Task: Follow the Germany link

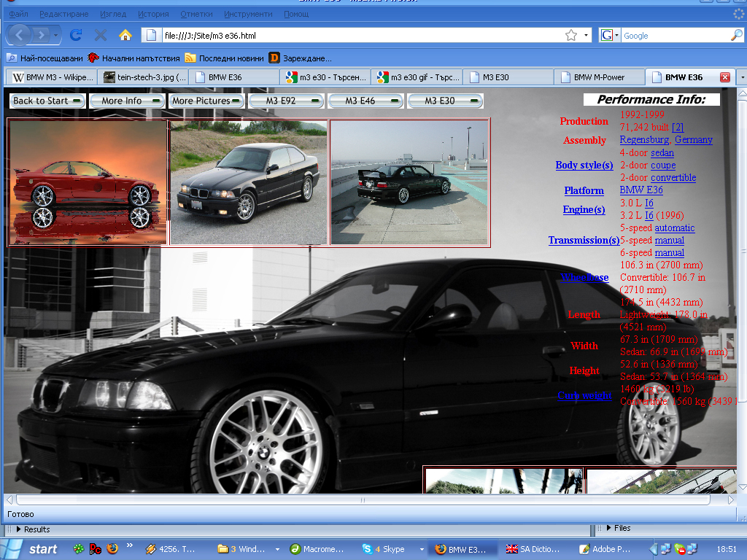Action: [x=694, y=139]
